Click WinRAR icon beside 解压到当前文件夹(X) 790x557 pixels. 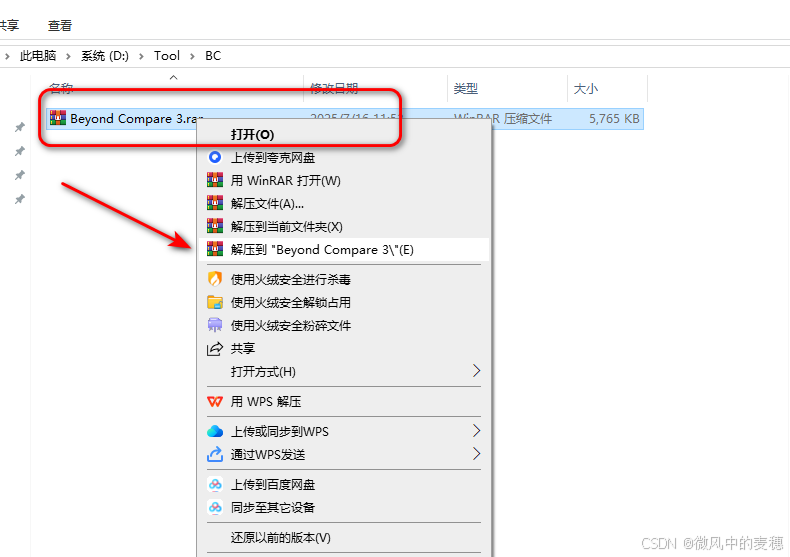215,226
